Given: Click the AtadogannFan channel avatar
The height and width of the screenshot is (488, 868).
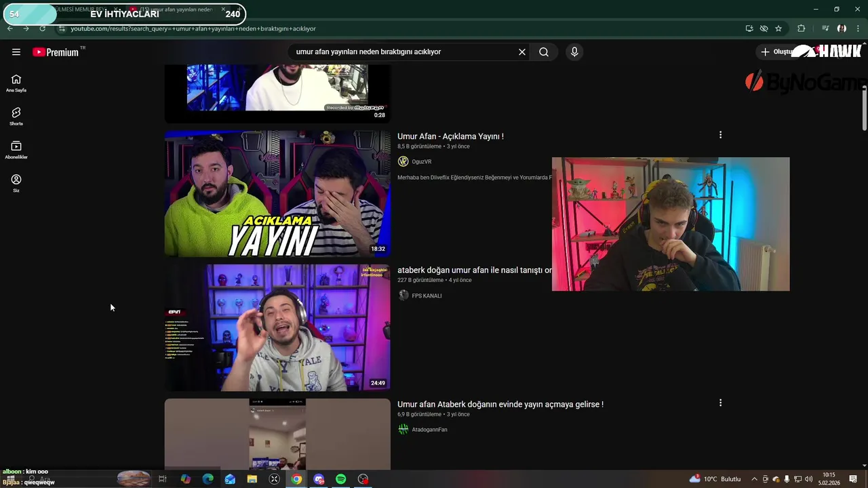Looking at the screenshot, I should tap(403, 430).
